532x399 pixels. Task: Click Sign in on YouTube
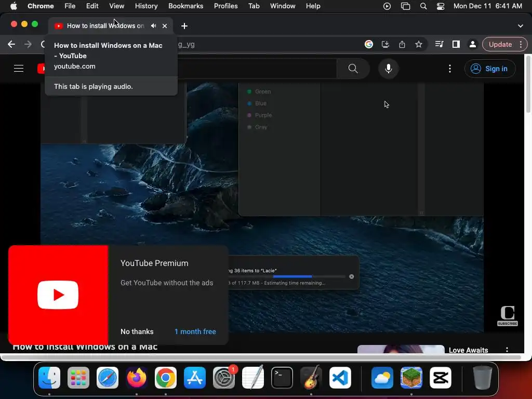[x=489, y=69]
